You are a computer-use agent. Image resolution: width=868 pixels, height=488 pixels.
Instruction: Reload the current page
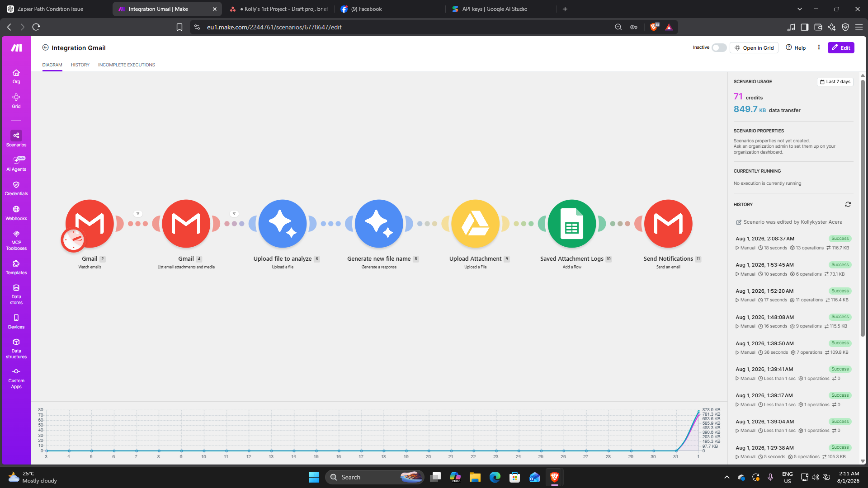(x=36, y=27)
